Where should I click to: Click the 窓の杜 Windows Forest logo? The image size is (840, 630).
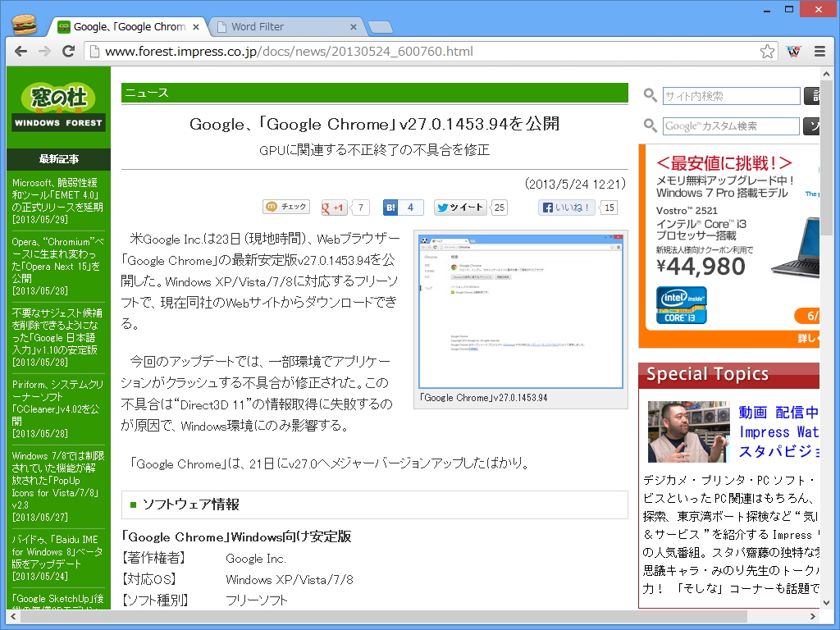[x=58, y=107]
